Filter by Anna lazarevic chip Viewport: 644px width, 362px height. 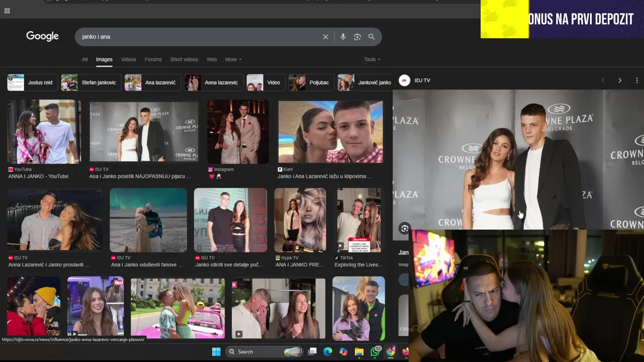213,82
